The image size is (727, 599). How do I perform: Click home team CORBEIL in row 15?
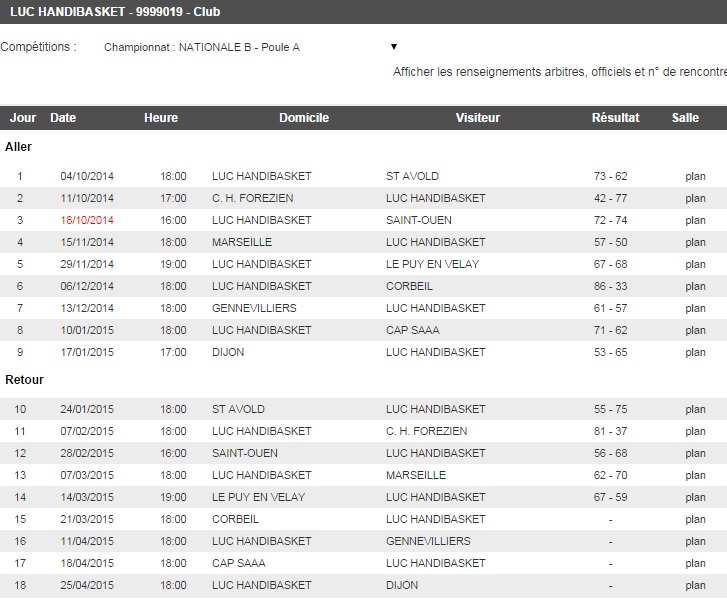(236, 519)
